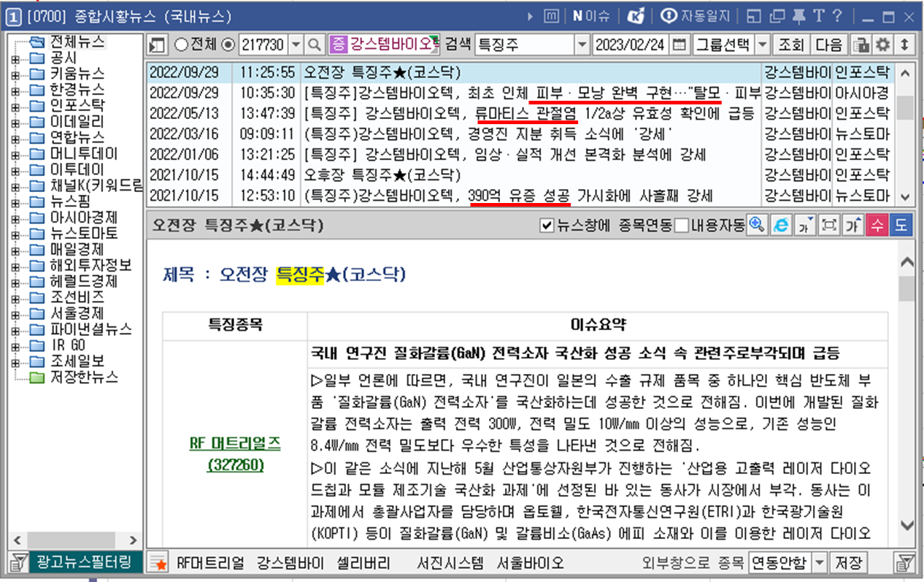924x582 pixels.
Task: Click the N이슈 icon in title bar
Action: pyautogui.click(x=590, y=16)
